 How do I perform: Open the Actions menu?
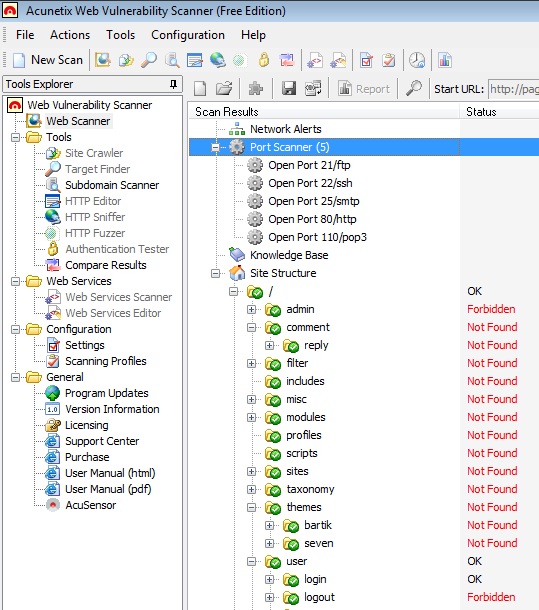[x=70, y=35]
